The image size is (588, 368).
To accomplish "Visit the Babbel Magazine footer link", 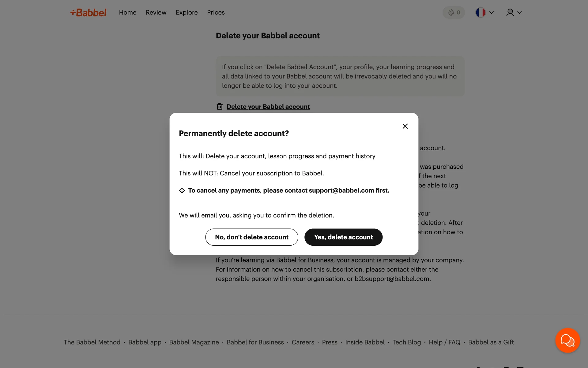I will (x=194, y=342).
